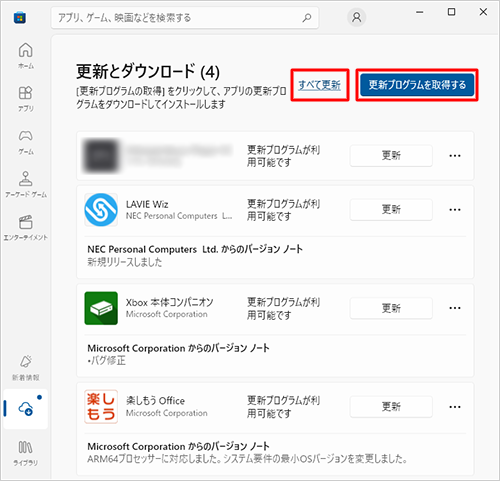Image resolution: width=500 pixels, height=481 pixels.
Task: Update the Xbox 本体コンパニオン app
Action: click(391, 308)
